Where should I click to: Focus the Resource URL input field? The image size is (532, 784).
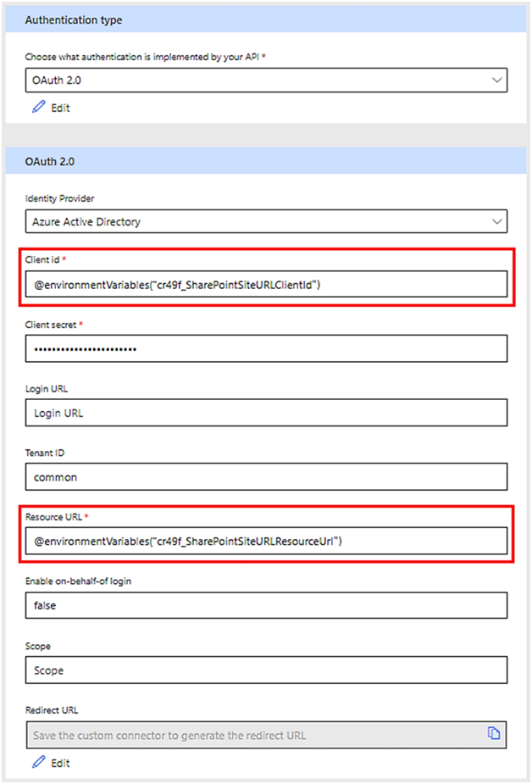tap(266, 541)
